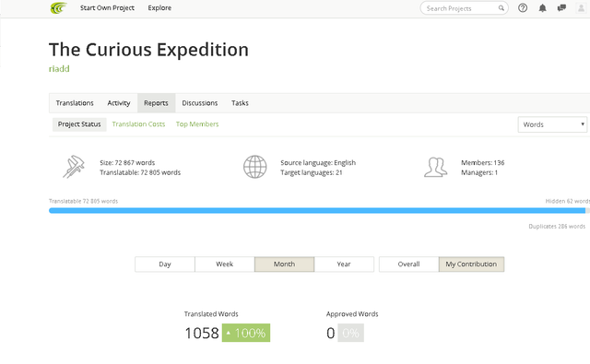590x364 pixels.
Task: Select the Day period toggle
Action: click(165, 264)
